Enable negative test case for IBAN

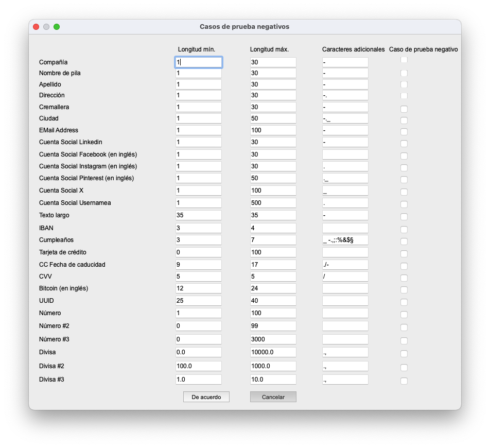[x=404, y=230]
